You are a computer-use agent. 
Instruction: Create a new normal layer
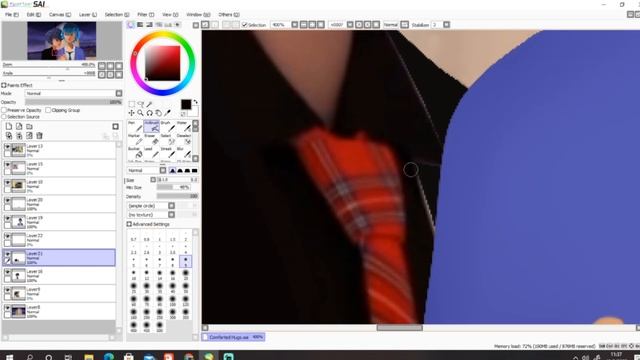[x=9, y=127]
